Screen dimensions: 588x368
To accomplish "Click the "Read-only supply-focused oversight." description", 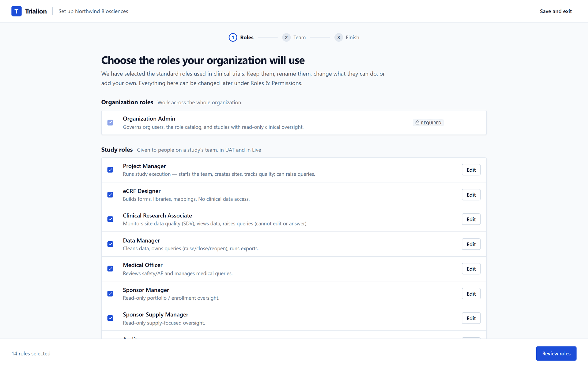I will [x=164, y=323].
